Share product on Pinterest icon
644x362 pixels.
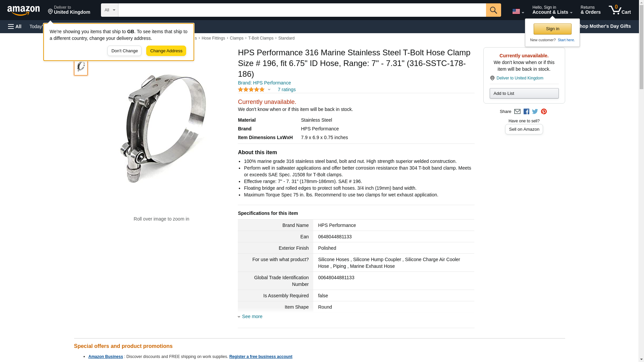pyautogui.click(x=544, y=112)
